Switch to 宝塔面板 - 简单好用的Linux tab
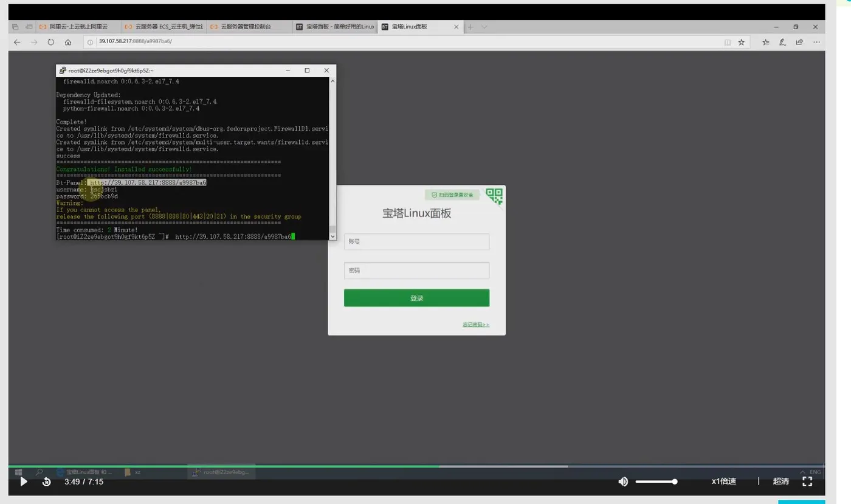This screenshot has width=851, height=504. (x=334, y=27)
